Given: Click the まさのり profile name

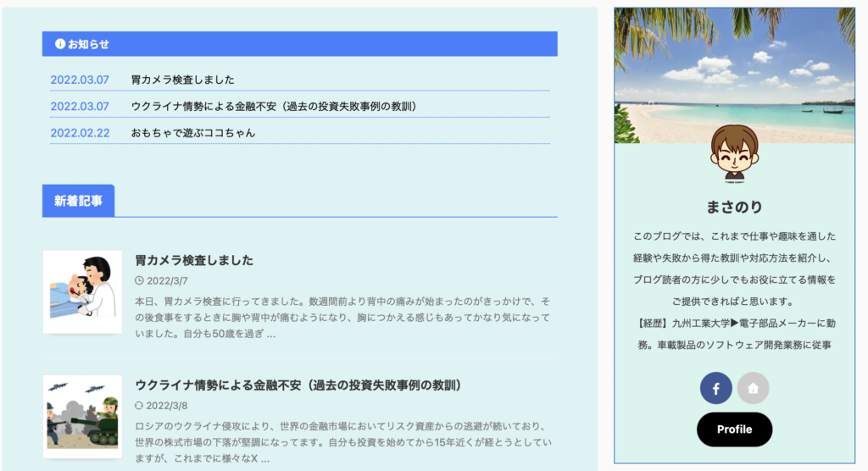Looking at the screenshot, I should pos(734,207).
